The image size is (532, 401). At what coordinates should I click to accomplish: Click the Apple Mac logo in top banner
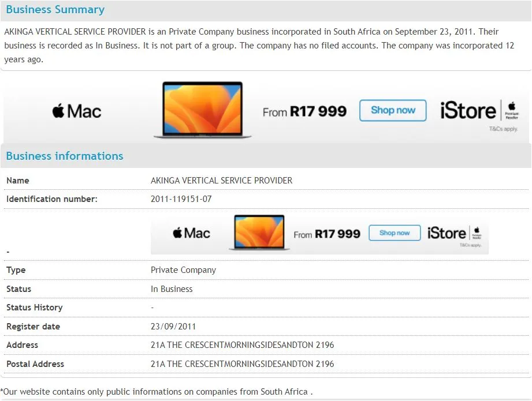pyautogui.click(x=77, y=111)
